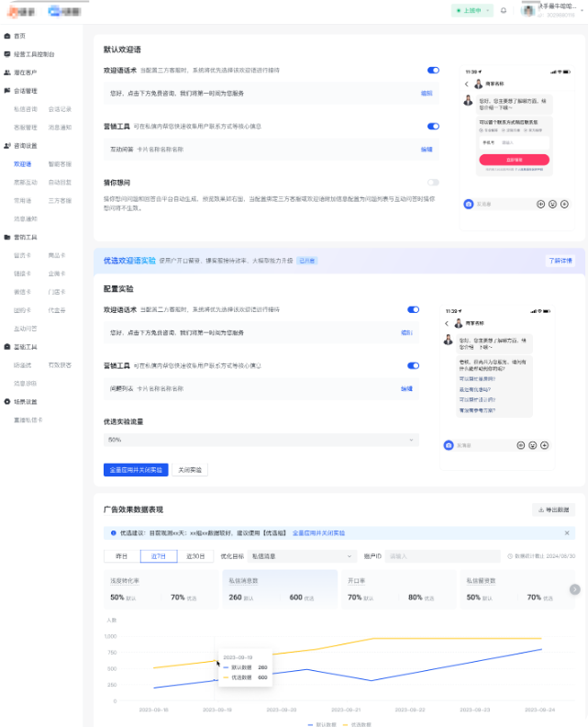This screenshot has height=727, width=588.
Task: Edit 欢迎语话术 text in 默认欢迎语
Action: (x=427, y=94)
